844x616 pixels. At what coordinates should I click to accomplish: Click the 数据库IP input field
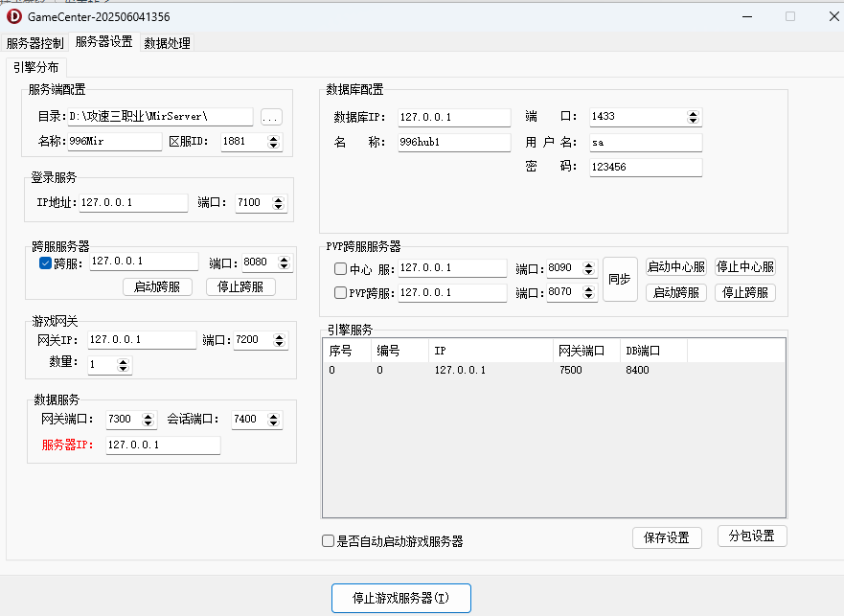pos(454,118)
